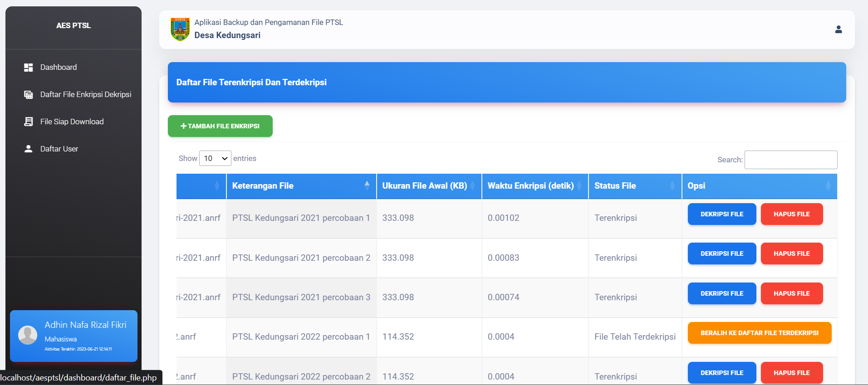The width and height of the screenshot is (868, 385).
Task: Click the Search input field
Action: coord(790,160)
